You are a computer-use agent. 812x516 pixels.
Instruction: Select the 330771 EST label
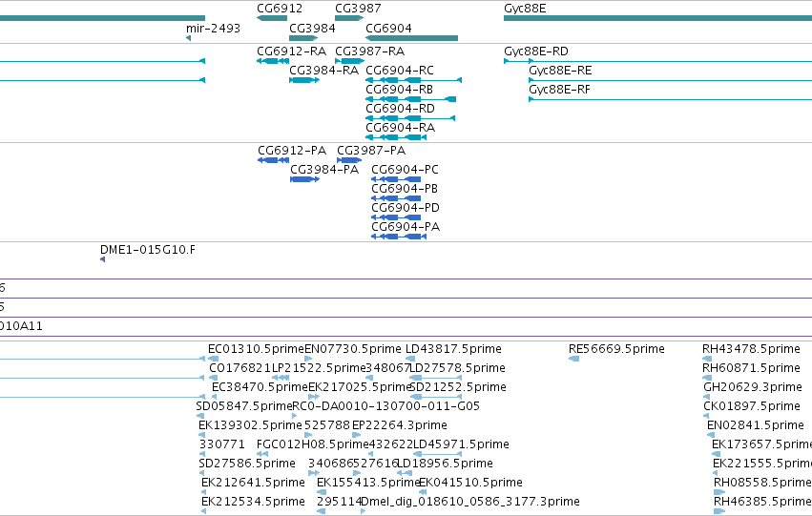(221, 445)
